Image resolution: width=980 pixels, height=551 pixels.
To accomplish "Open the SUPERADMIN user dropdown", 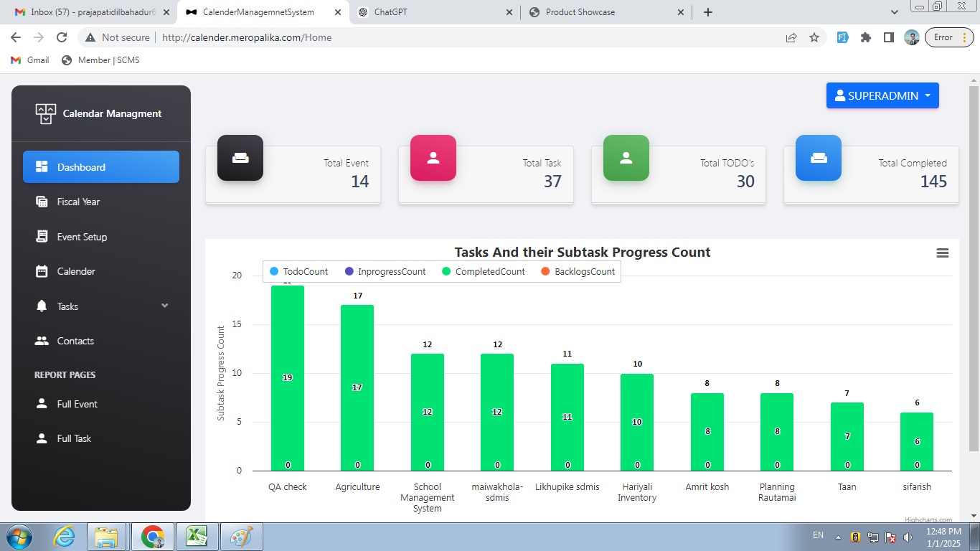I will pyautogui.click(x=882, y=95).
